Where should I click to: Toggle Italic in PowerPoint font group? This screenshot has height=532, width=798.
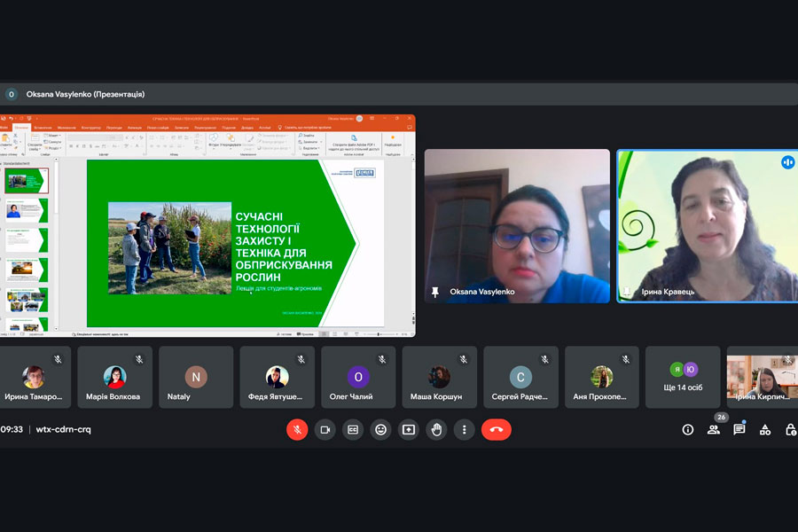click(77, 146)
